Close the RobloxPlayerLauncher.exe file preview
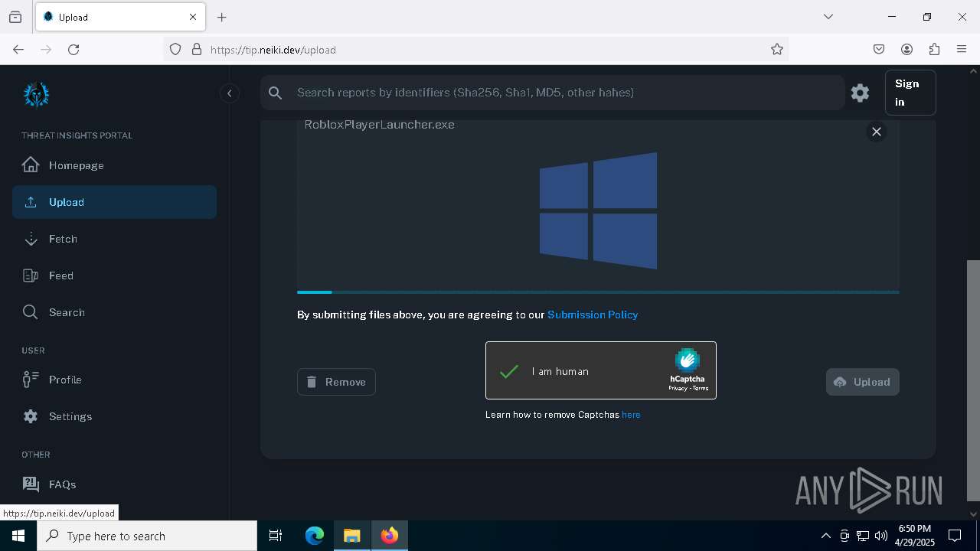 pos(877,132)
